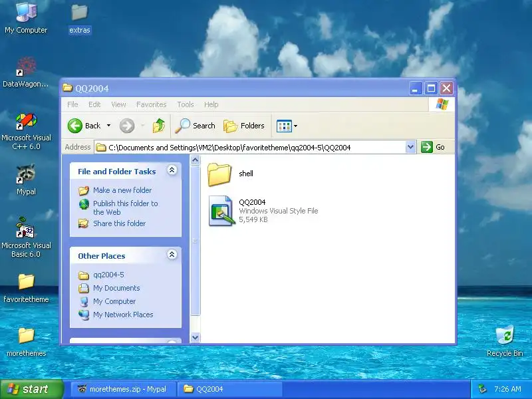
Task: Open the Help menu
Action: click(211, 104)
